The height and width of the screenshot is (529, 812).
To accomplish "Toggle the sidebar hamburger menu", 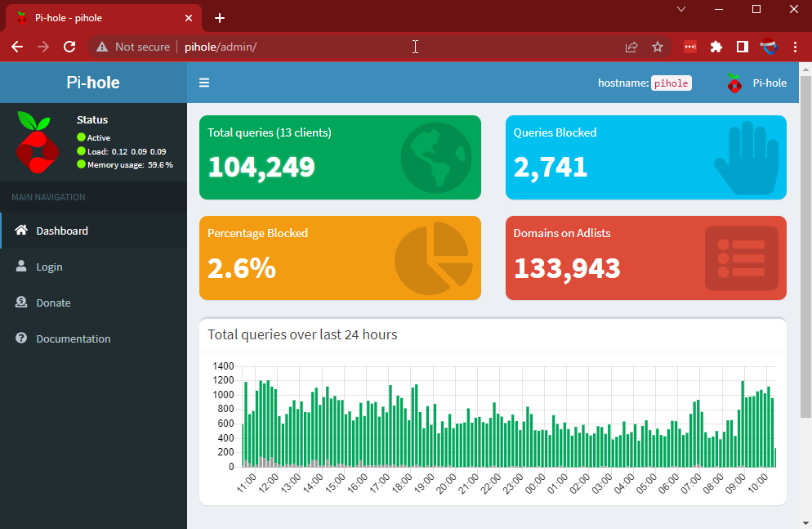I will (x=204, y=83).
